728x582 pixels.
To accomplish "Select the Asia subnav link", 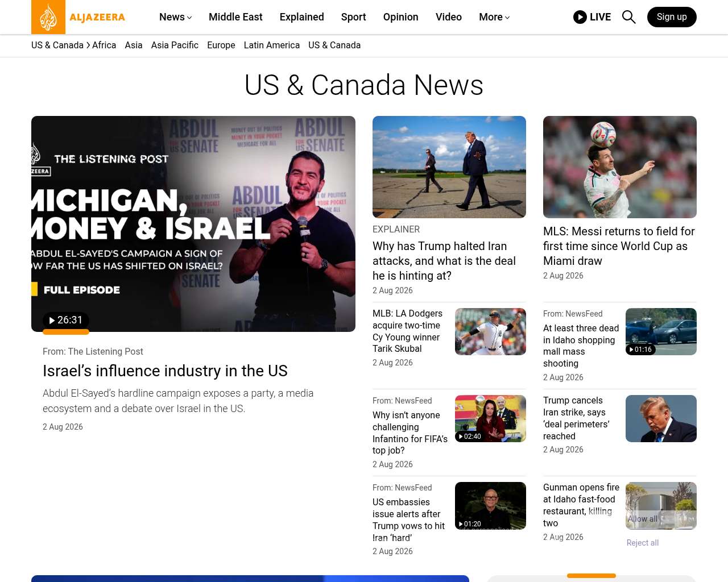I will (134, 45).
